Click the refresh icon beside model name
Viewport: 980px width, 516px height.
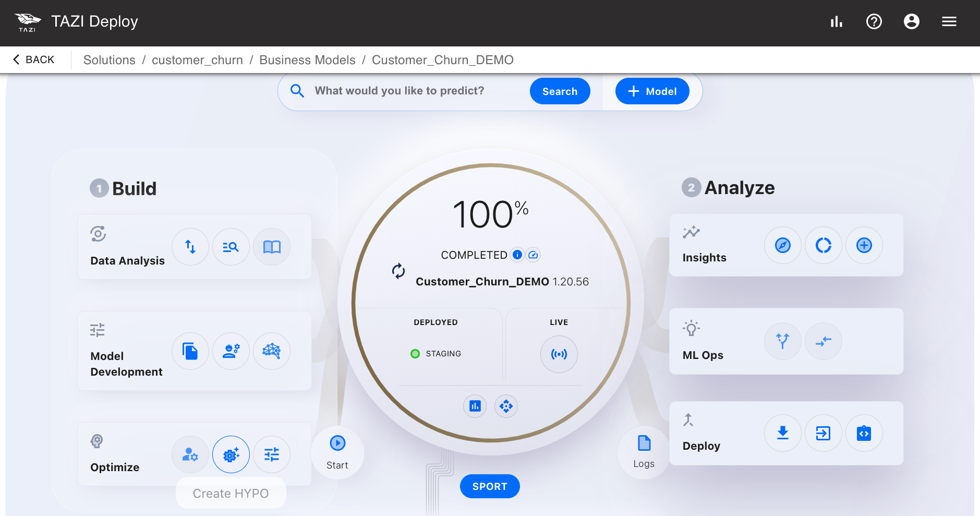click(x=398, y=271)
